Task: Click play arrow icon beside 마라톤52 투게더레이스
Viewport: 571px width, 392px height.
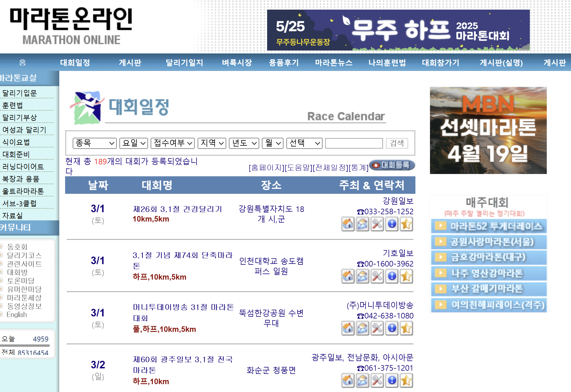Action: point(441,226)
